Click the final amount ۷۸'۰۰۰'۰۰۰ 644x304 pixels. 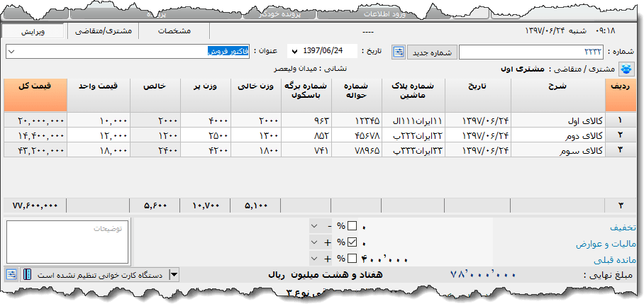482,275
